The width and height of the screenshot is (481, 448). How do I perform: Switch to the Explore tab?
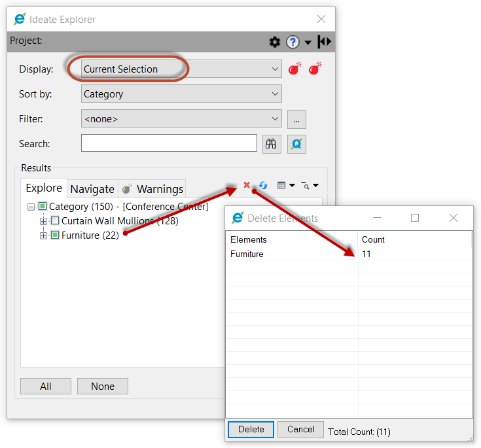coord(44,188)
